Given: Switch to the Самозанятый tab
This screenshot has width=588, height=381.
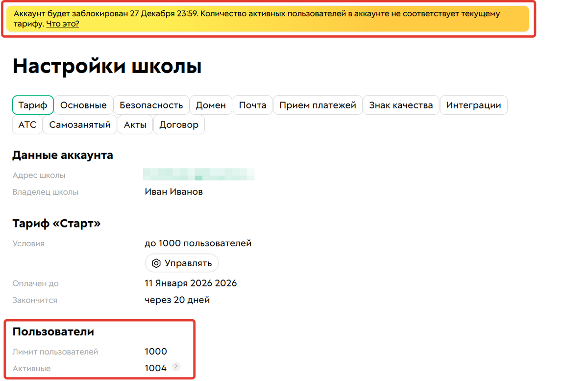Looking at the screenshot, I should 79,125.
